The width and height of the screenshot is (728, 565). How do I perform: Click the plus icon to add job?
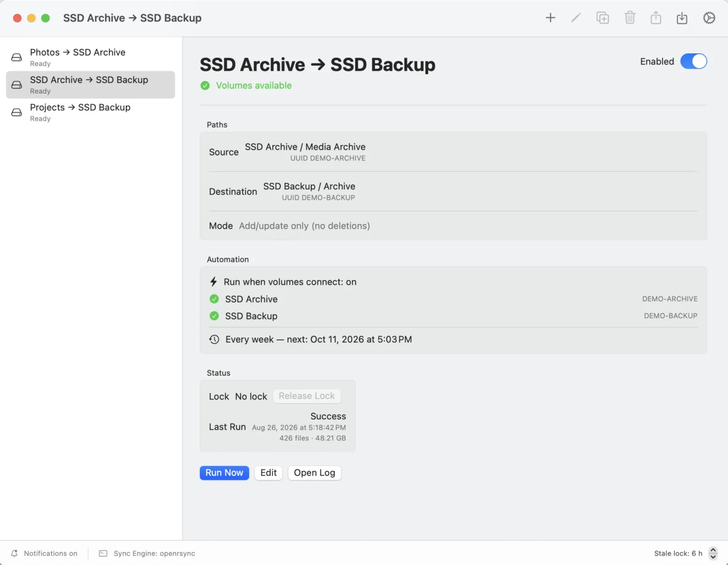551,18
